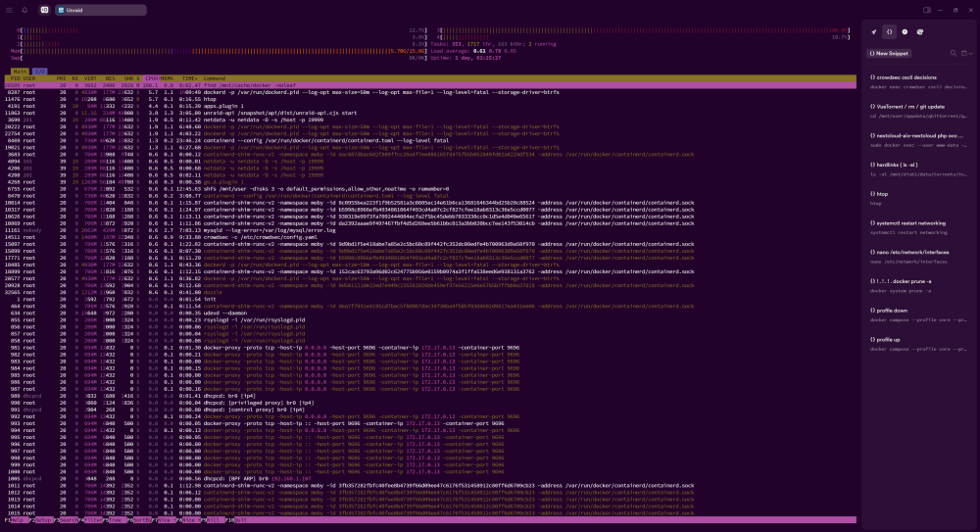Select the mysqld --log-error process row

pos(430,230)
